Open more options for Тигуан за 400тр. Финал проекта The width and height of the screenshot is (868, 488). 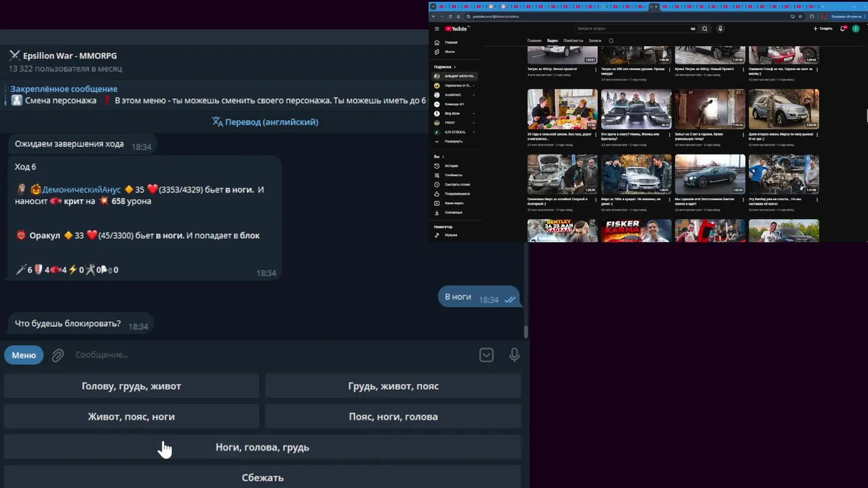click(x=596, y=69)
